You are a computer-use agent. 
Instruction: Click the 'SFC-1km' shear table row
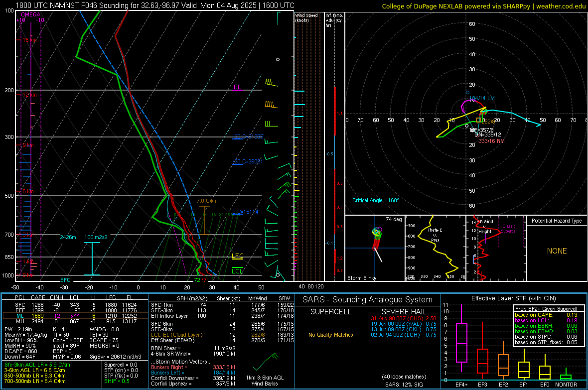pos(222,305)
